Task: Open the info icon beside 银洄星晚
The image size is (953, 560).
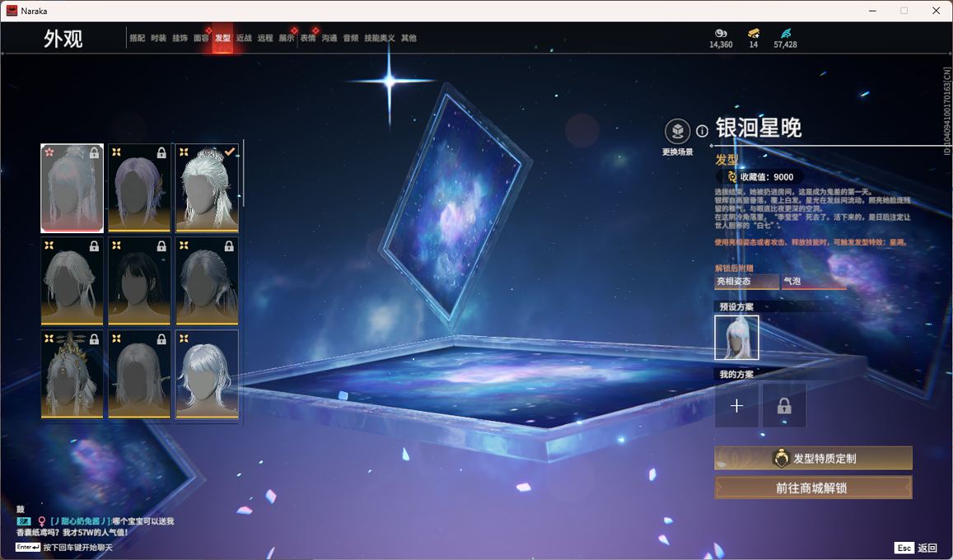Action: [702, 131]
